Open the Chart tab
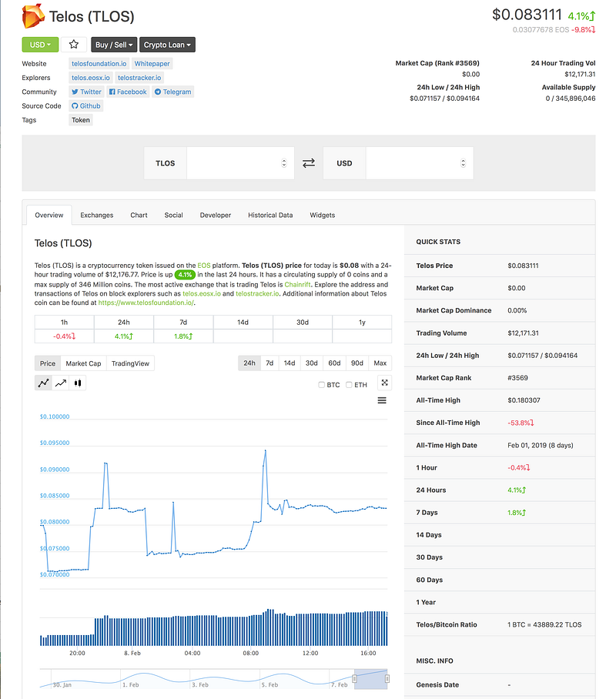Viewport: 616px width, 699px height. [139, 215]
